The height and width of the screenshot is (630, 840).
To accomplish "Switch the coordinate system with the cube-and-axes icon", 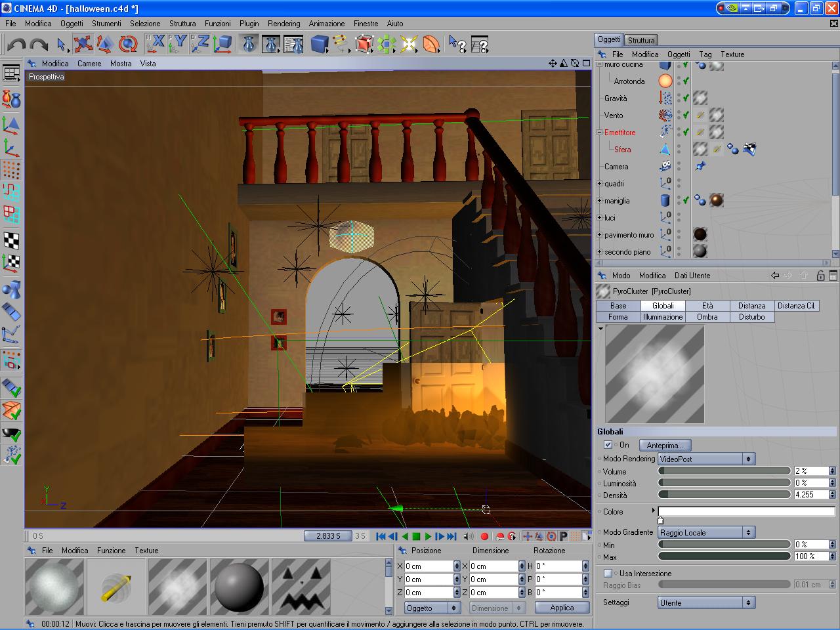I will click(x=223, y=44).
